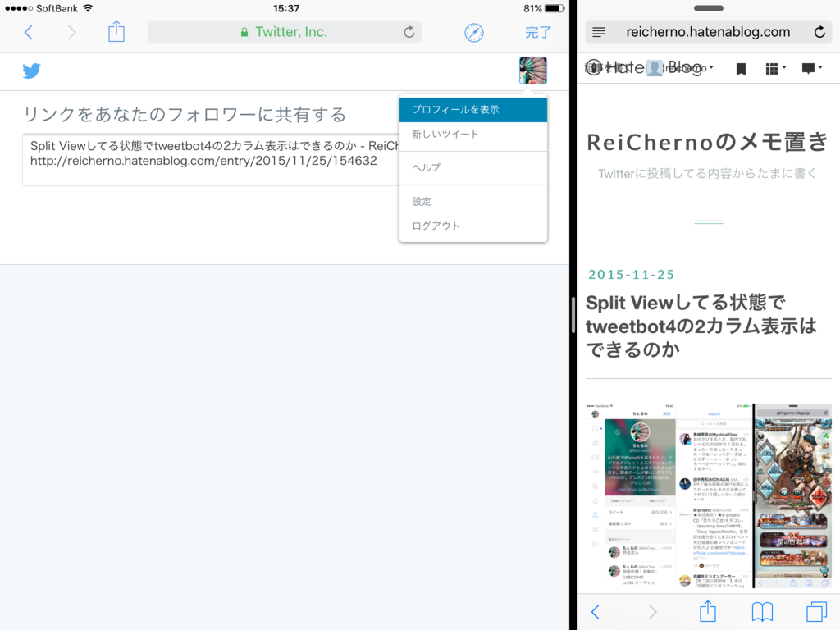The width and height of the screenshot is (840, 630).
Task: Expand the apps grid dropdown arrow
Action: (783, 68)
